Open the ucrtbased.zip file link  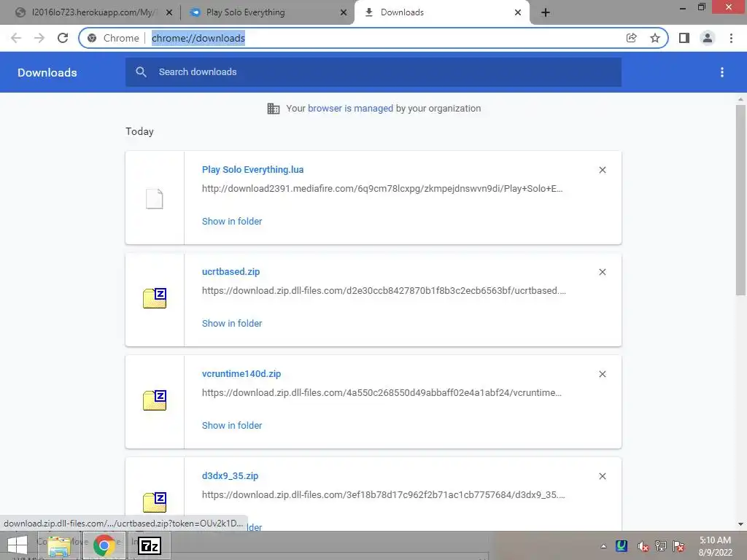pos(231,271)
